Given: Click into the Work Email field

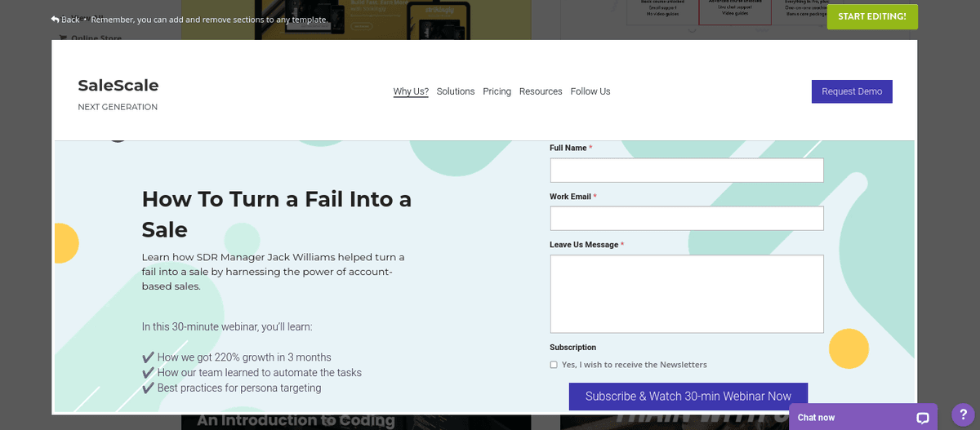Looking at the screenshot, I should point(687,219).
